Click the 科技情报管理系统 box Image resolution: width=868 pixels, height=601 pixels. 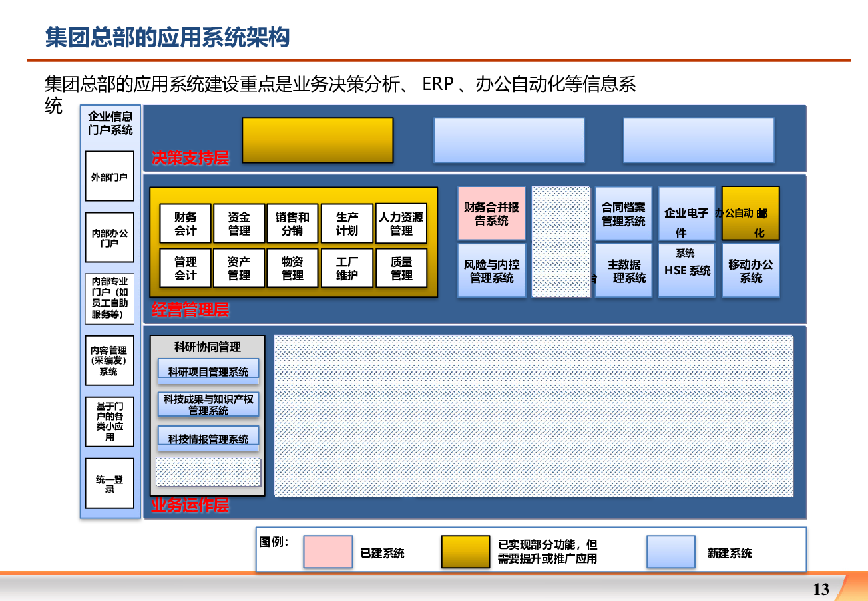208,439
